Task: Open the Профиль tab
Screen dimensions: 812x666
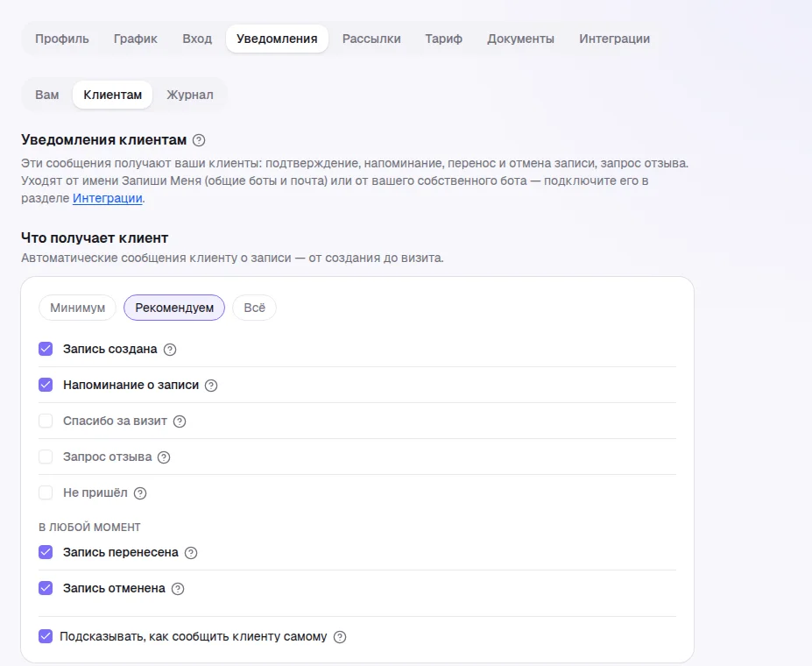Action: click(62, 39)
